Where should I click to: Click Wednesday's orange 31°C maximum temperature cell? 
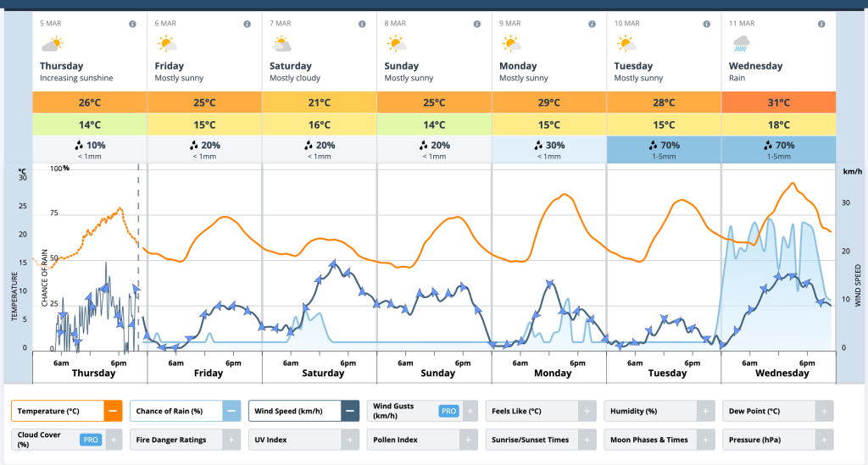(778, 102)
